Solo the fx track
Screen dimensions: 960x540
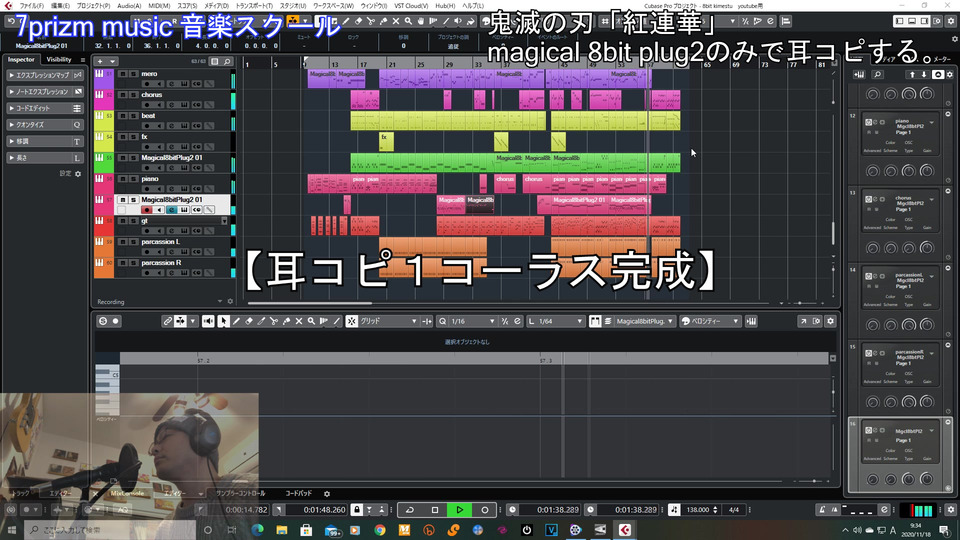click(x=133, y=137)
